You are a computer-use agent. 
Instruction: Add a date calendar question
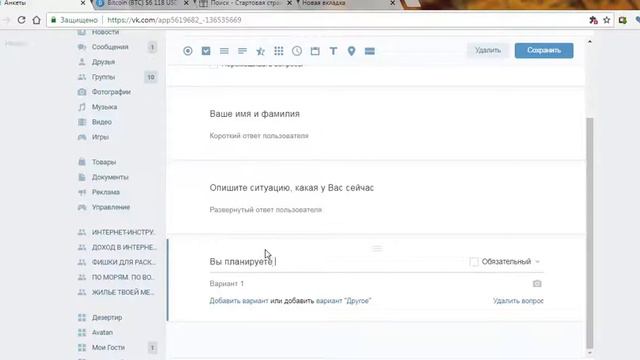(x=315, y=51)
